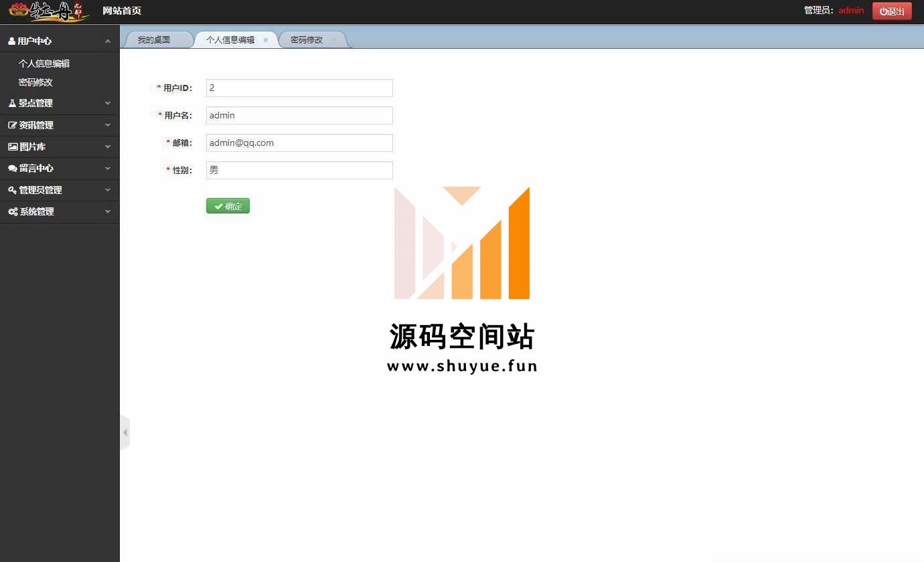Image resolution: width=924 pixels, height=562 pixels.
Task: Click the 性别 field showing 男
Action: point(299,170)
